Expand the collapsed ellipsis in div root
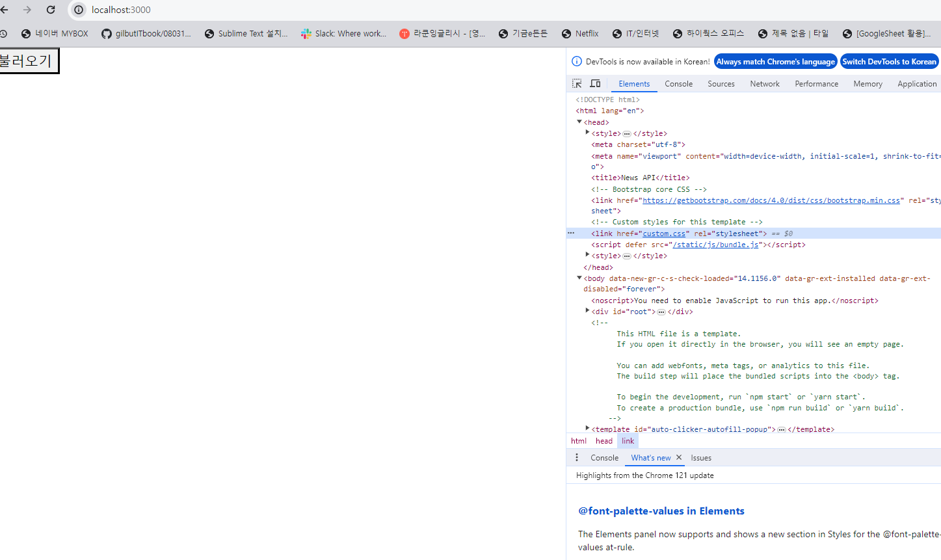 661,312
